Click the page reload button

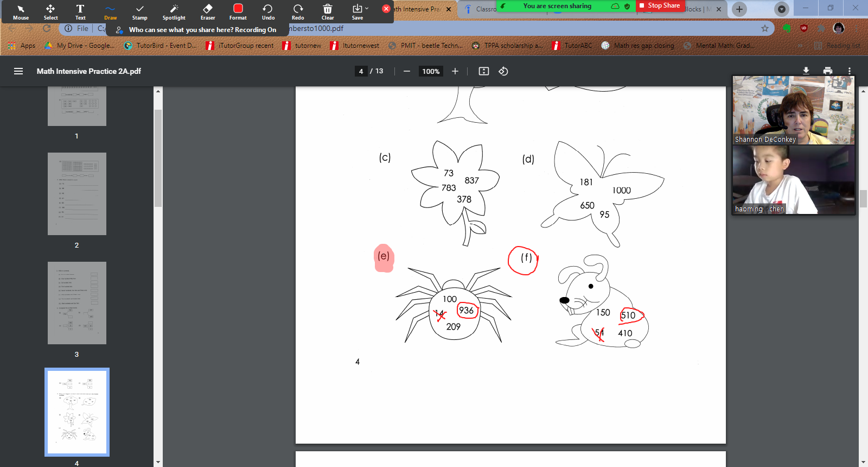pyautogui.click(x=47, y=28)
